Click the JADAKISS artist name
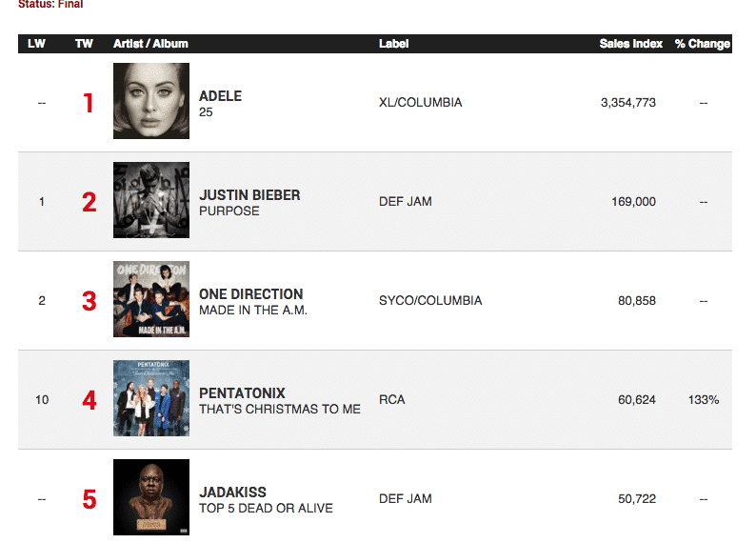The image size is (756, 543). 234,493
